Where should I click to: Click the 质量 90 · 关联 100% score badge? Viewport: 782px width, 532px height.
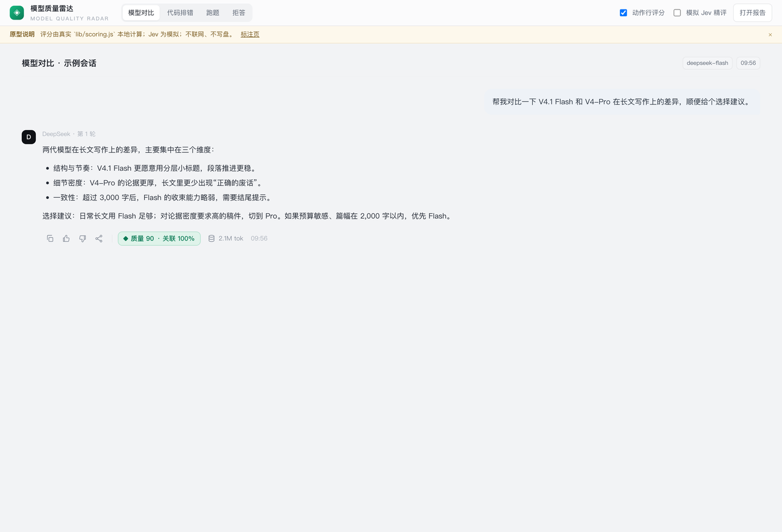[x=159, y=238]
